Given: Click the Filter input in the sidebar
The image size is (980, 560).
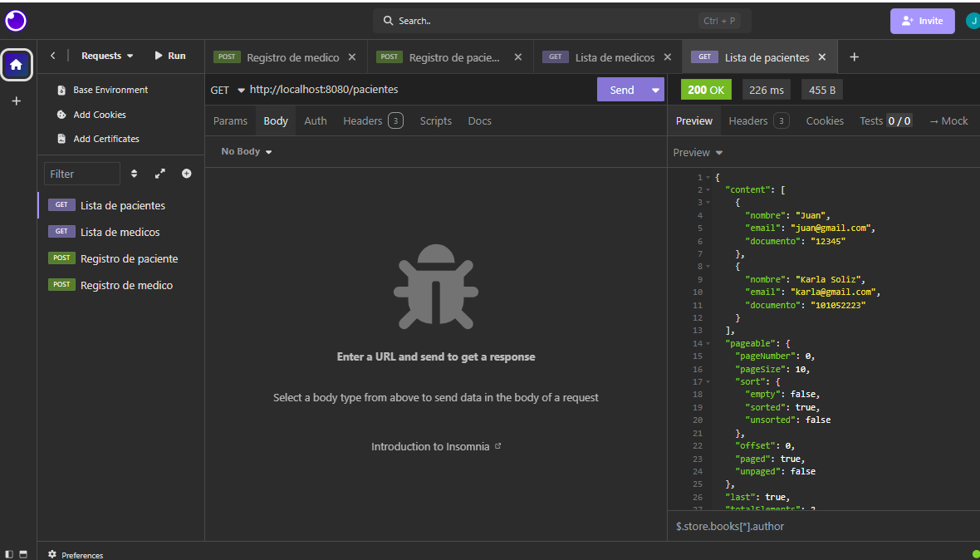Looking at the screenshot, I should [82, 174].
